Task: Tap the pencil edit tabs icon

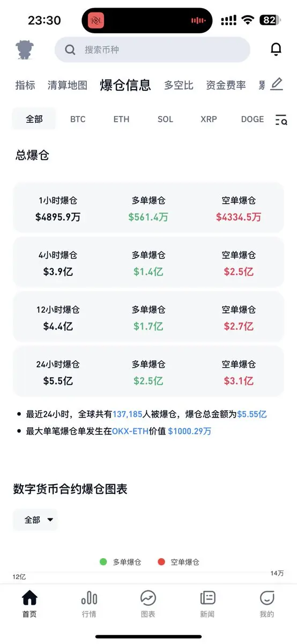Action: coord(277,84)
